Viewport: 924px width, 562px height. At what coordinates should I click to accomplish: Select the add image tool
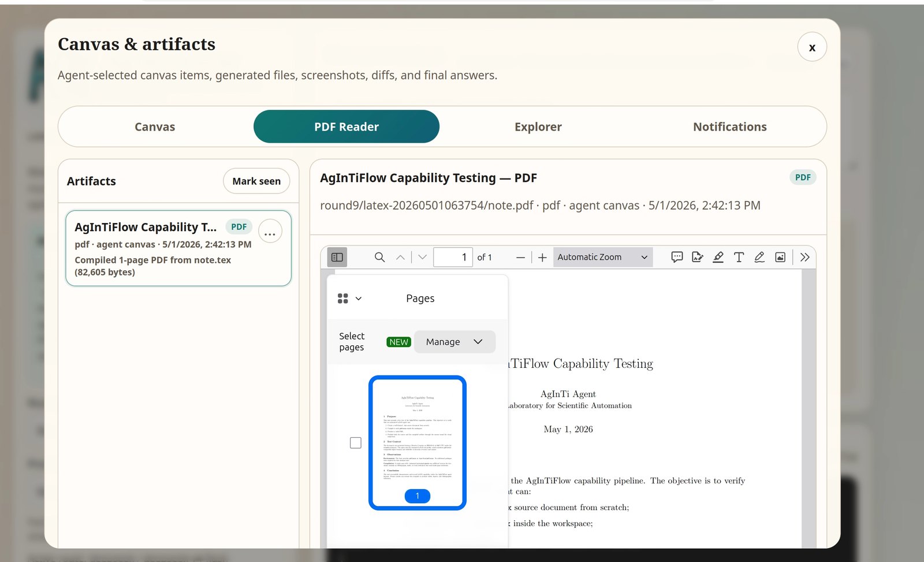780,257
